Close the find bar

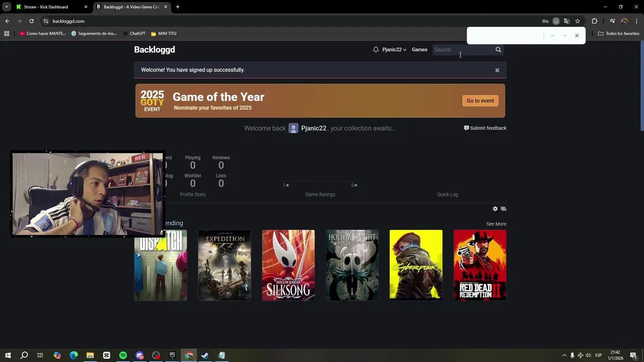pos(577,36)
